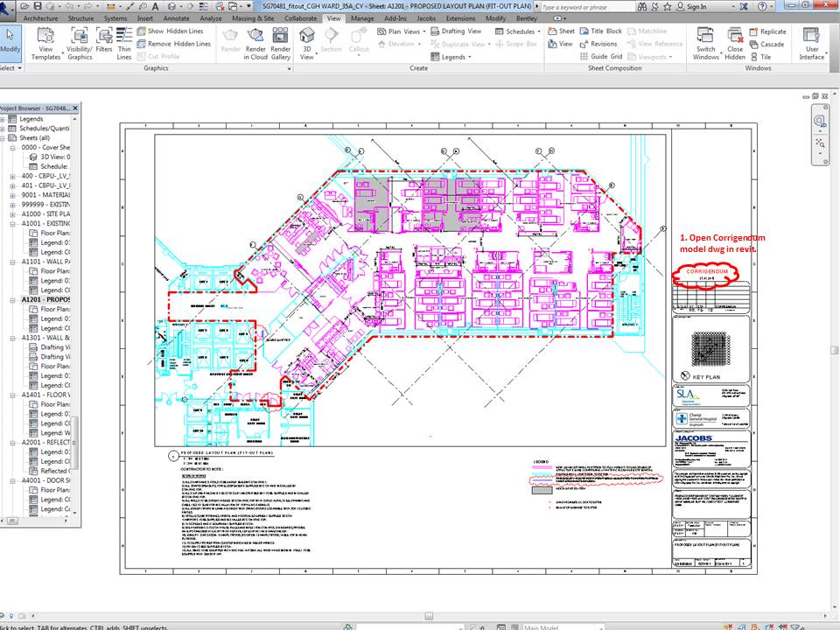840x630 pixels.
Task: Launch Render in Cloud
Action: [x=256, y=44]
